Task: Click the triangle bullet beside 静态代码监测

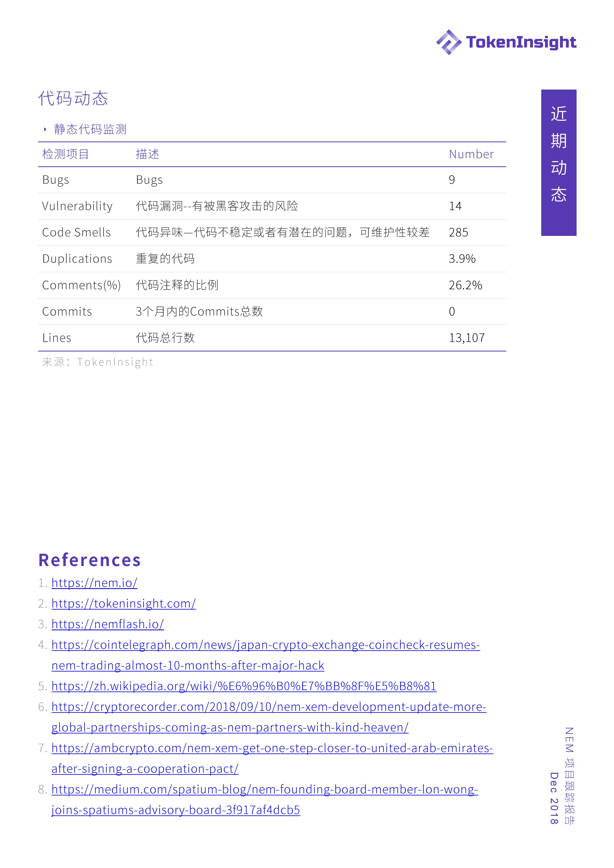Action: pos(45,129)
